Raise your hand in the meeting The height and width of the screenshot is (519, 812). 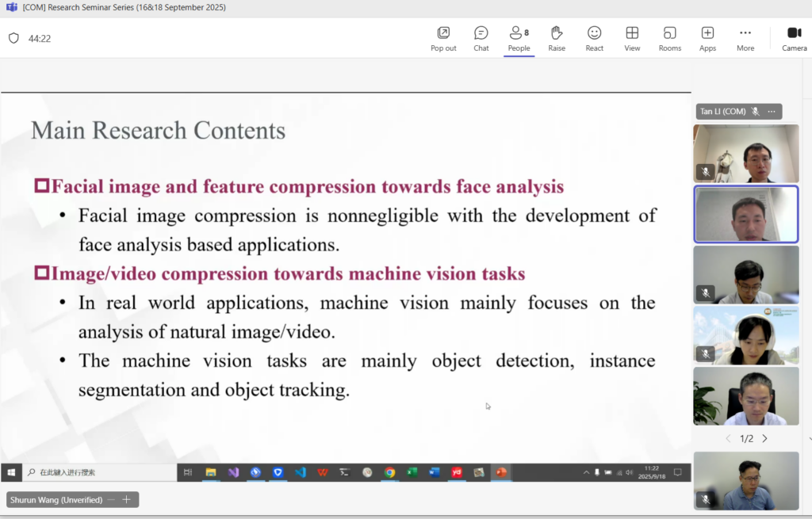coord(557,38)
